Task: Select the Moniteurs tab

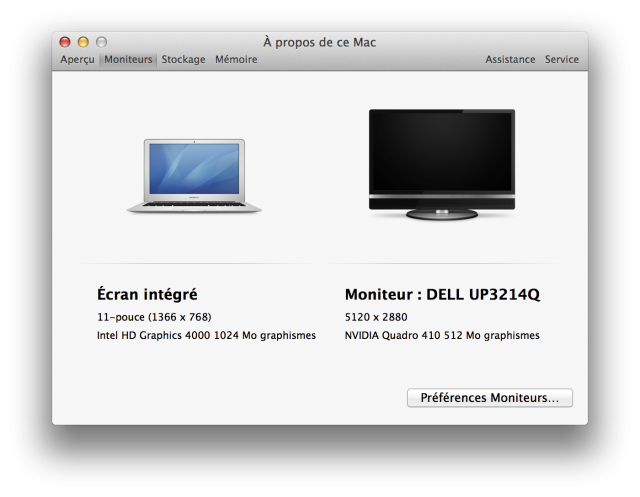Action: [x=128, y=60]
